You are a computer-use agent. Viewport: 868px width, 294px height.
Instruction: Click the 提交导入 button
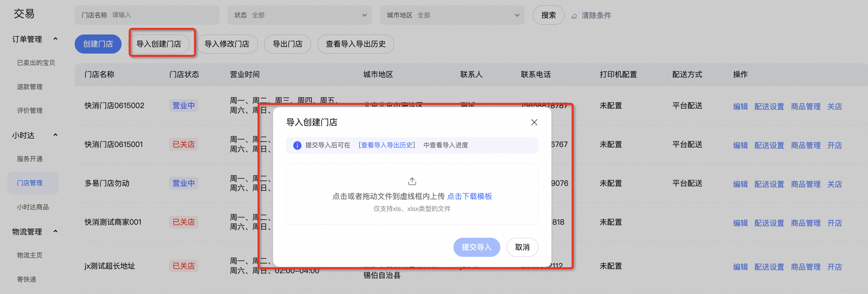[x=477, y=247]
